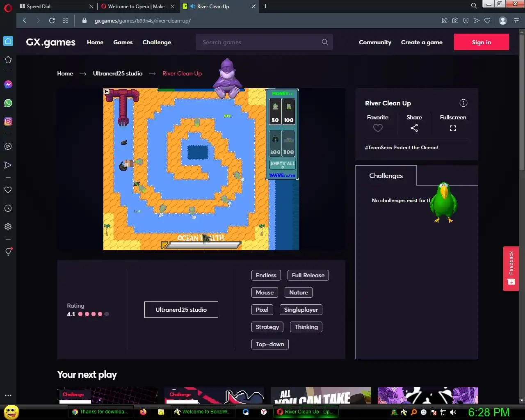Click the Feedback side button
This screenshot has height=420, width=525.
pyautogui.click(x=511, y=269)
